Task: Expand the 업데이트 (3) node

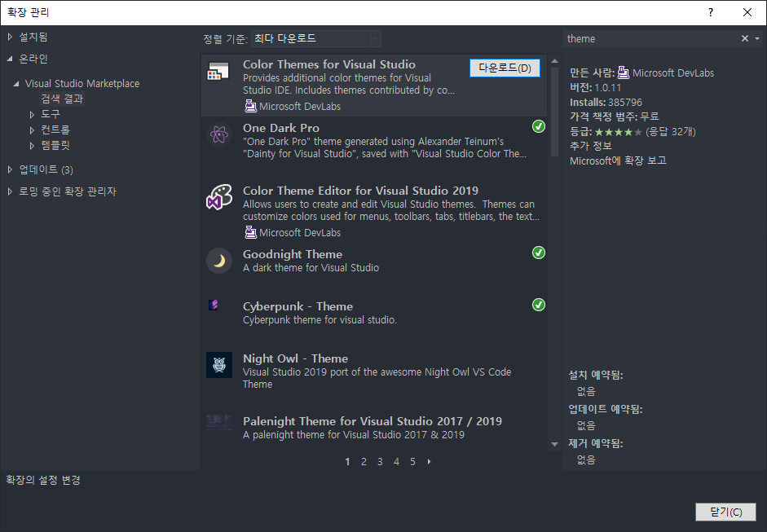Action: tap(10, 169)
